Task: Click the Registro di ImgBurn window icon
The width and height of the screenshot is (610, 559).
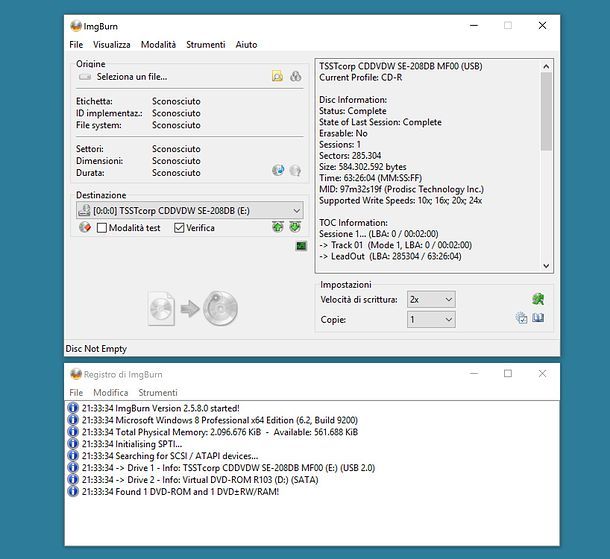Action: (x=76, y=374)
